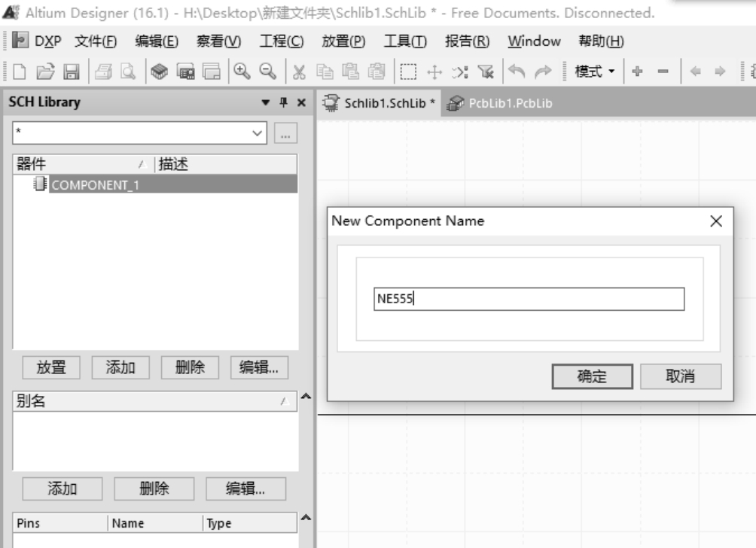Click the Cut scissors icon
Viewport: 756px width, 548px height.
pyautogui.click(x=299, y=72)
